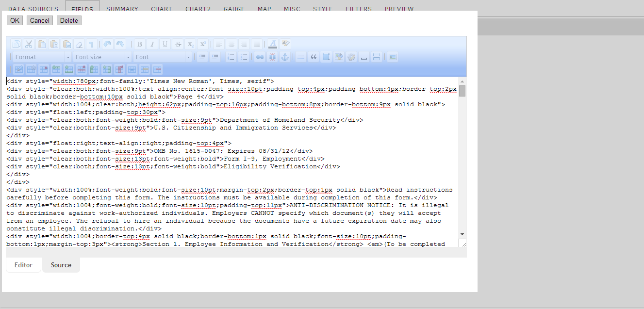Open the FILTERS tab
The image size is (644, 309).
(x=359, y=9)
